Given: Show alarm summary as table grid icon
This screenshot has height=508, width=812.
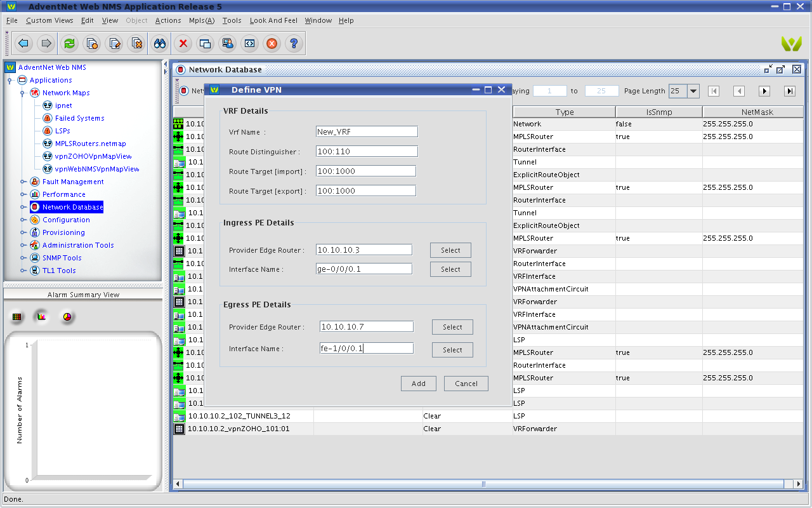Looking at the screenshot, I should click(17, 316).
